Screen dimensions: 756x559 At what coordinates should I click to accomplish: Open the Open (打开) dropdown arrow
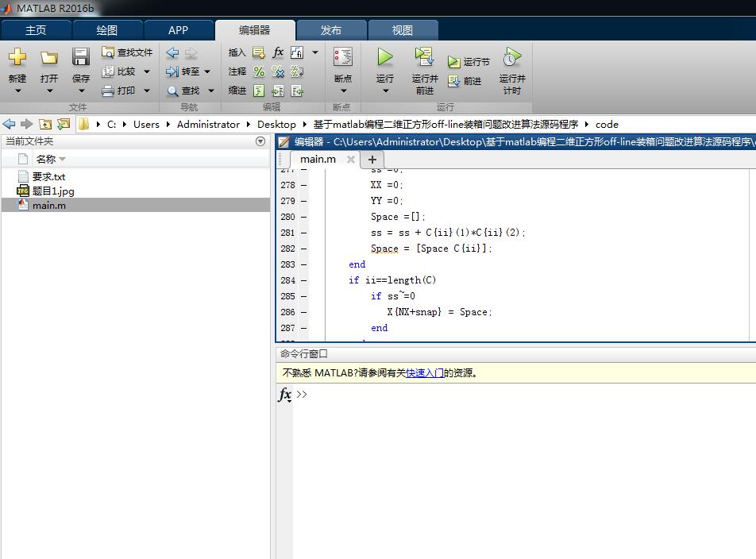point(49,91)
